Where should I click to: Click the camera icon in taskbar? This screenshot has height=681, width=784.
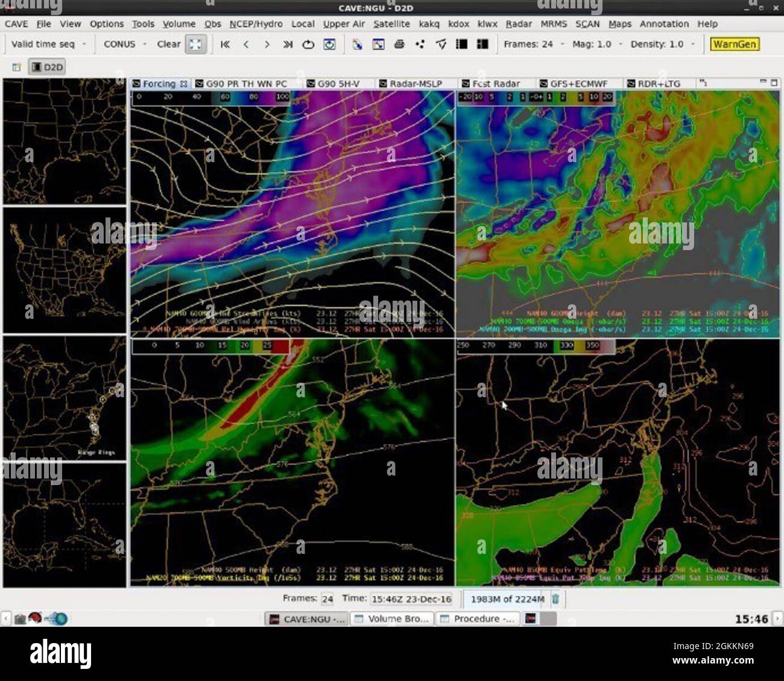[19, 618]
